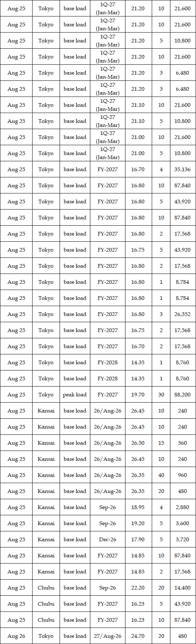196x644 pixels.
Task: Click the 17.90 price cell
Action: pos(138,539)
